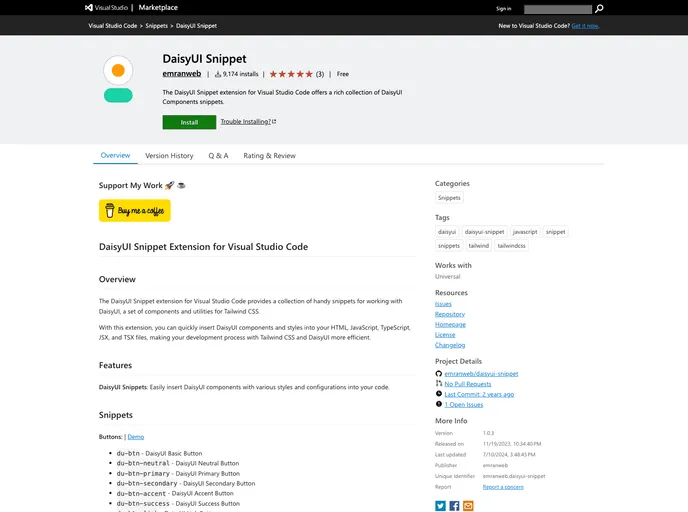Viewport: 688px width, 512px height.
Task: Click Sign in
Action: point(503,9)
